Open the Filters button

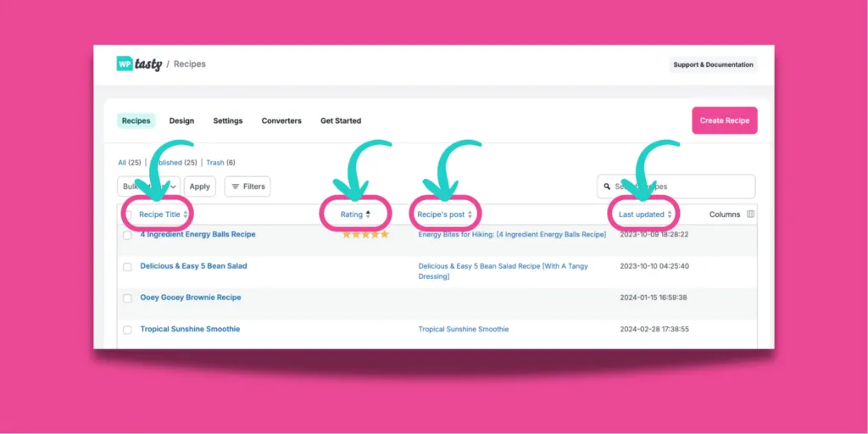click(248, 186)
